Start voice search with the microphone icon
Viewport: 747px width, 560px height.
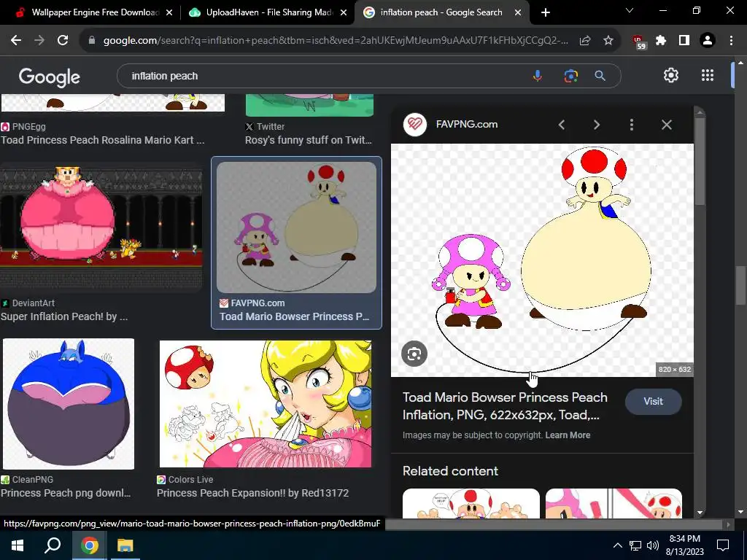point(538,76)
